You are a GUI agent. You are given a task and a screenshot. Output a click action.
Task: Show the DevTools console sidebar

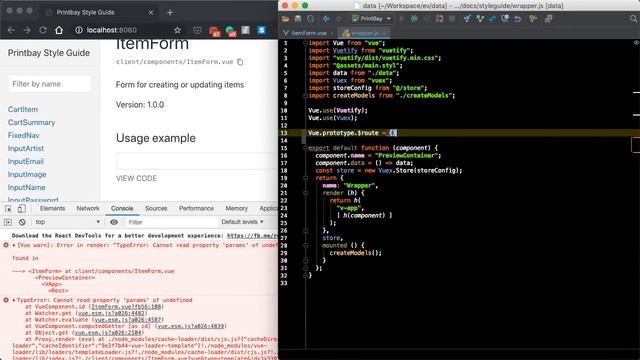click(8, 222)
